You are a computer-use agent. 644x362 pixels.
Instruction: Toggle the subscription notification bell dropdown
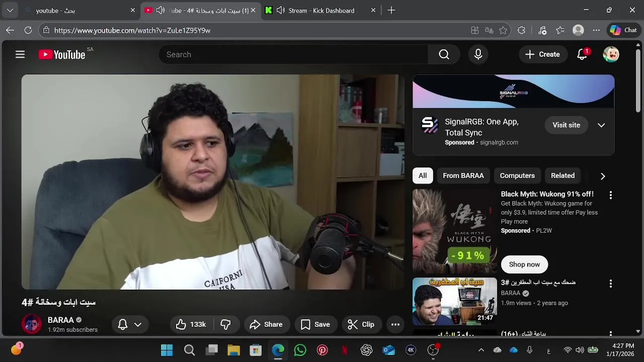[129, 324]
